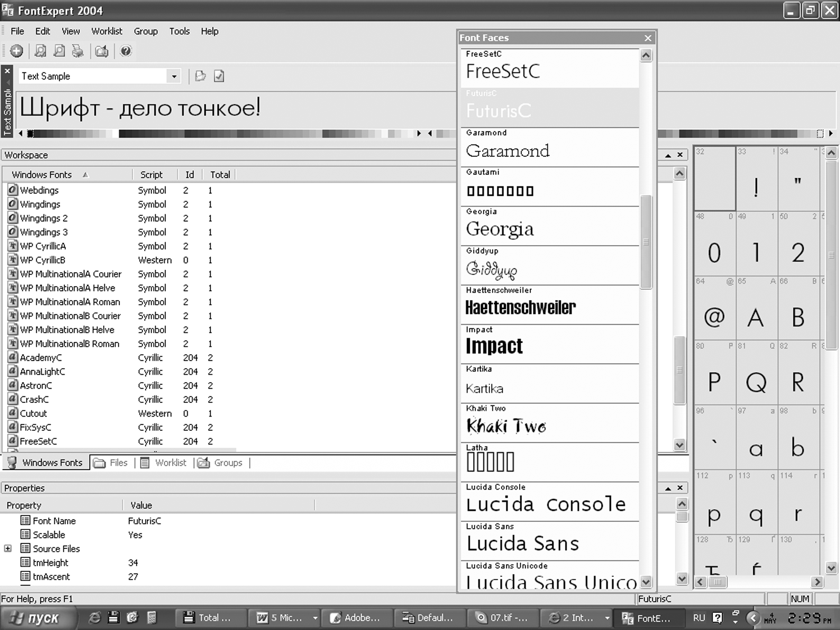The image size is (840, 630).
Task: Select Georgia in the Font Faces list
Action: coord(550,226)
